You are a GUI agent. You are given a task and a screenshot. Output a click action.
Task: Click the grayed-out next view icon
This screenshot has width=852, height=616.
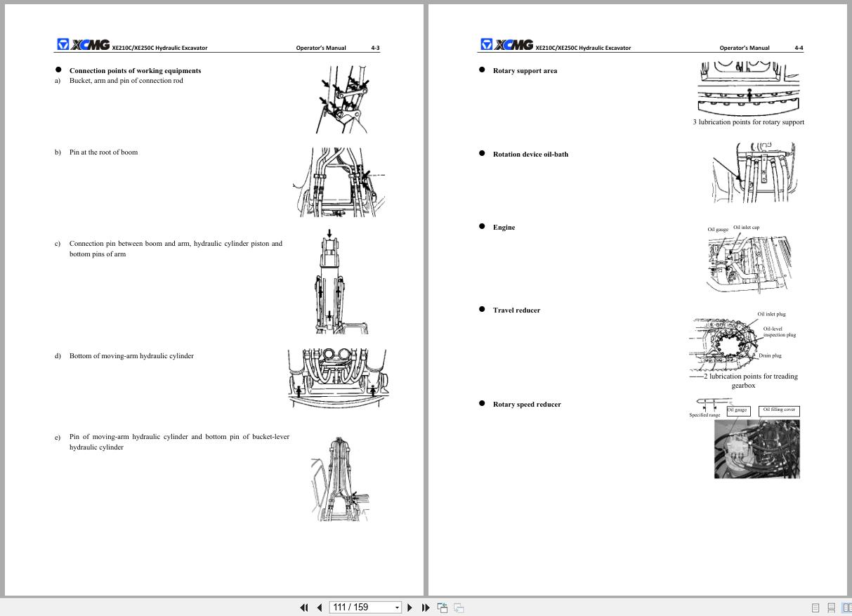459,608
